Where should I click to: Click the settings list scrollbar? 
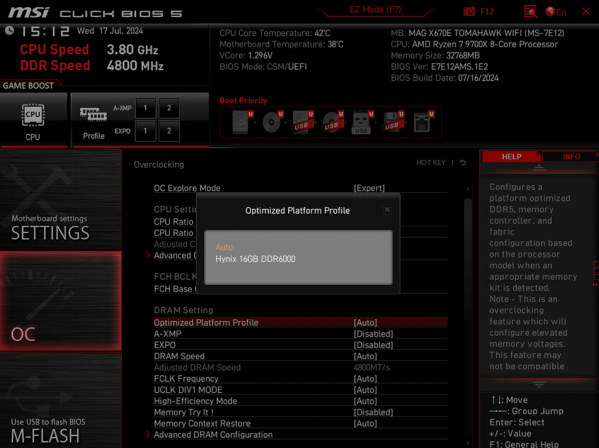(468, 260)
